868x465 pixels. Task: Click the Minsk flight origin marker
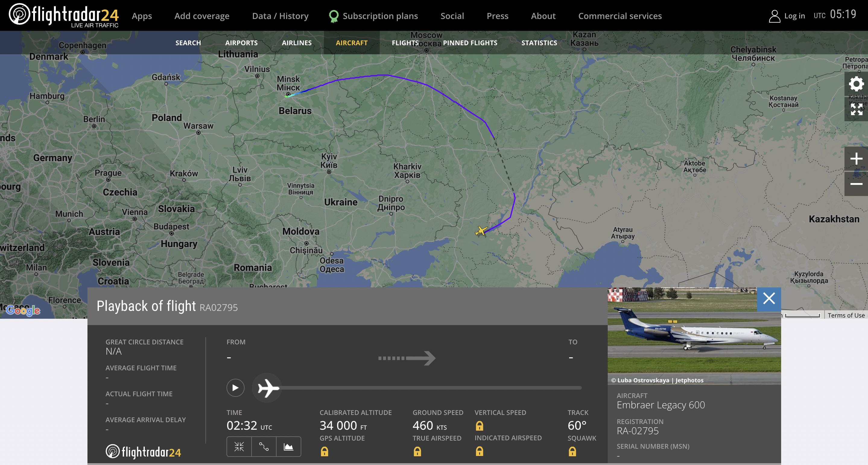click(288, 94)
